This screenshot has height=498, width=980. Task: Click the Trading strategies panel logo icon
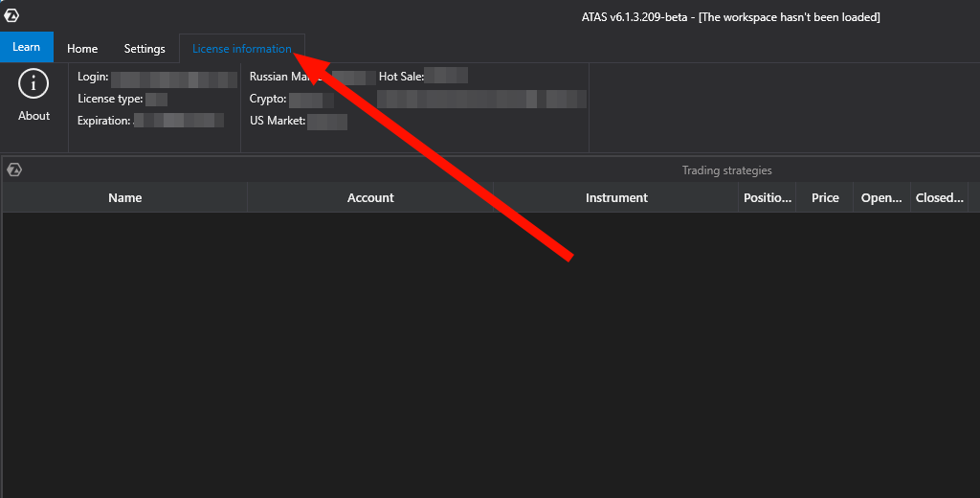pos(13,170)
